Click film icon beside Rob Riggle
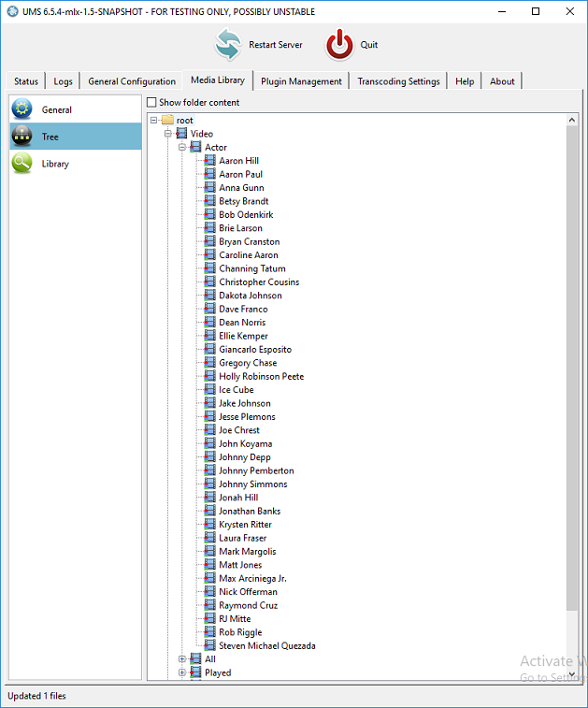 point(209,631)
